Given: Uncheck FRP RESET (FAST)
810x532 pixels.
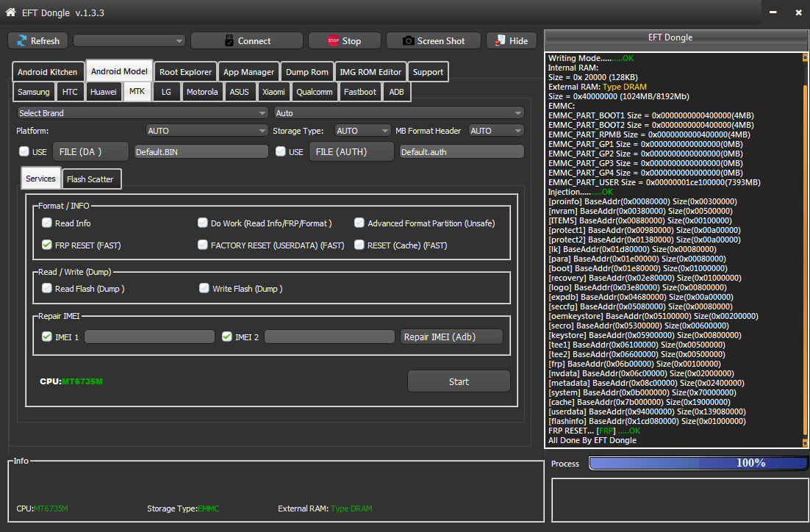Looking at the screenshot, I should click(x=47, y=245).
